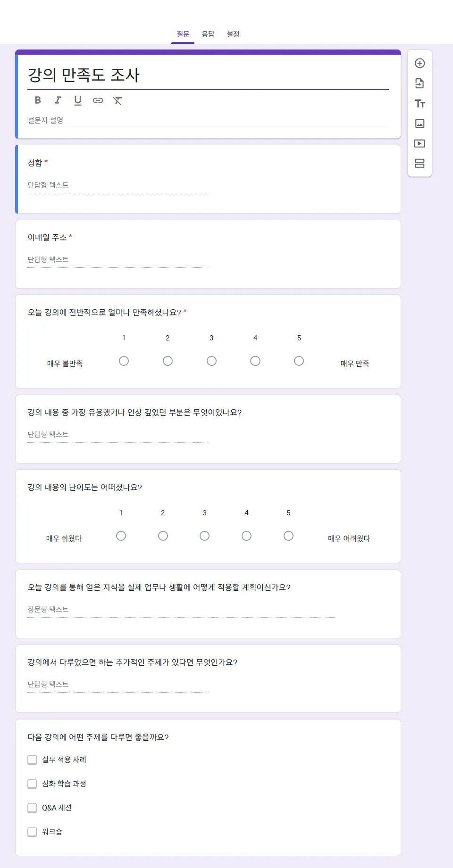Apply bold formatting to the description
The height and width of the screenshot is (868, 453).
tap(37, 100)
